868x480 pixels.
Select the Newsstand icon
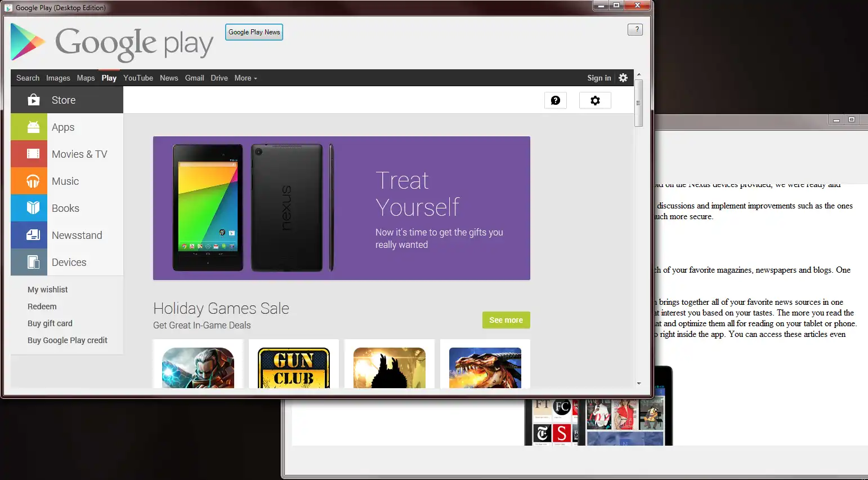coord(33,235)
